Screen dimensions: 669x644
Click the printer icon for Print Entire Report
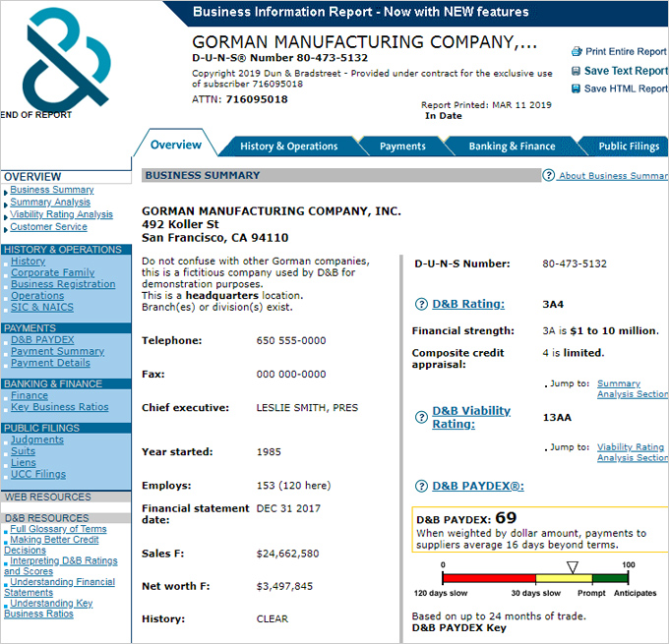(577, 51)
